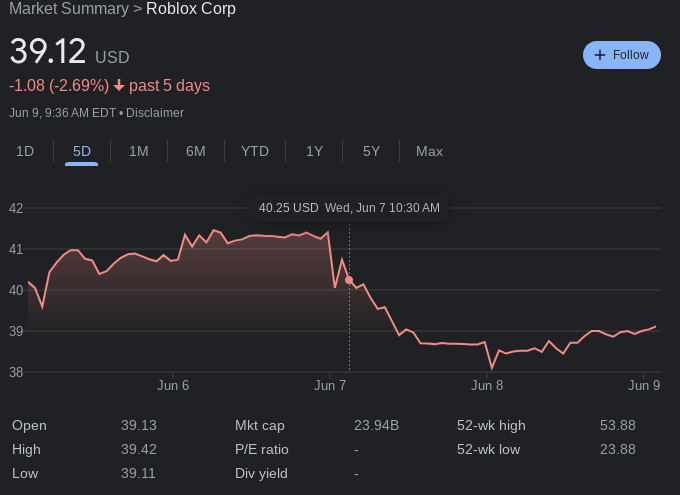Click the Mkt cap value 23.94B
The image size is (680, 495).
coord(376,425)
